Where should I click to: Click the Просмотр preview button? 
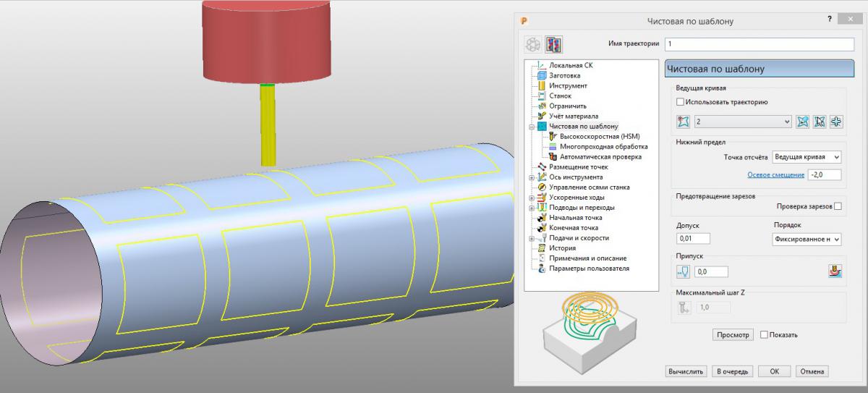click(733, 334)
